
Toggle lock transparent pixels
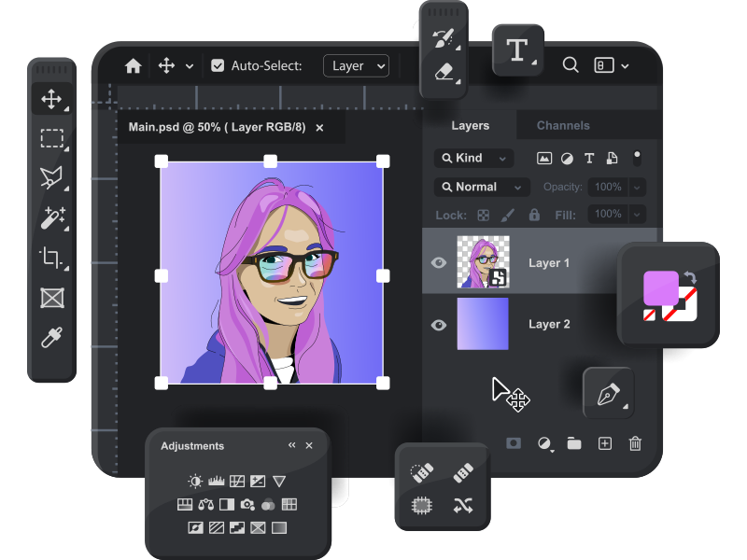pos(483,216)
